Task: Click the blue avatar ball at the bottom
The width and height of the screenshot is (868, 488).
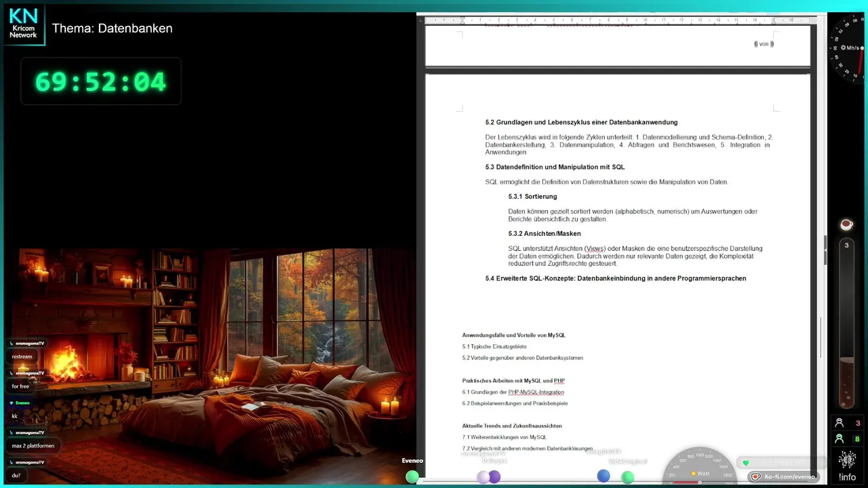Action: point(603,476)
